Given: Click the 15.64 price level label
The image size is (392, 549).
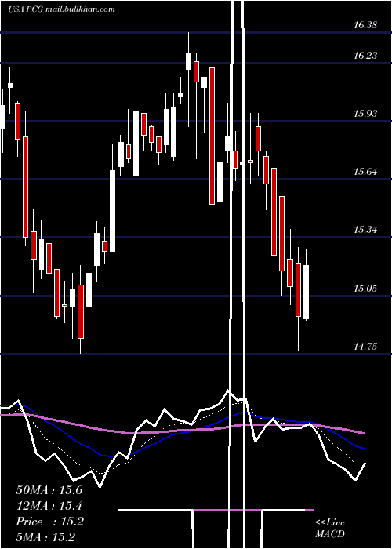Looking at the screenshot, I should [365, 172].
